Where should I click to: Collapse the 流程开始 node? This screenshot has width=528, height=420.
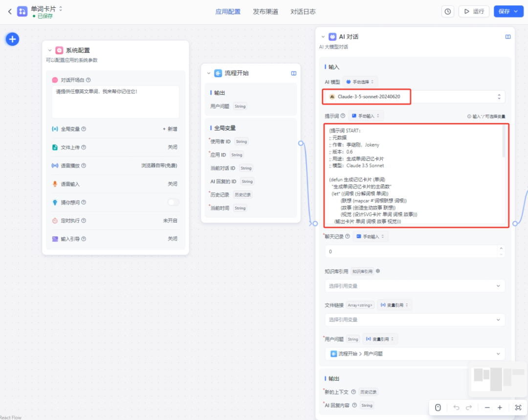click(x=209, y=73)
